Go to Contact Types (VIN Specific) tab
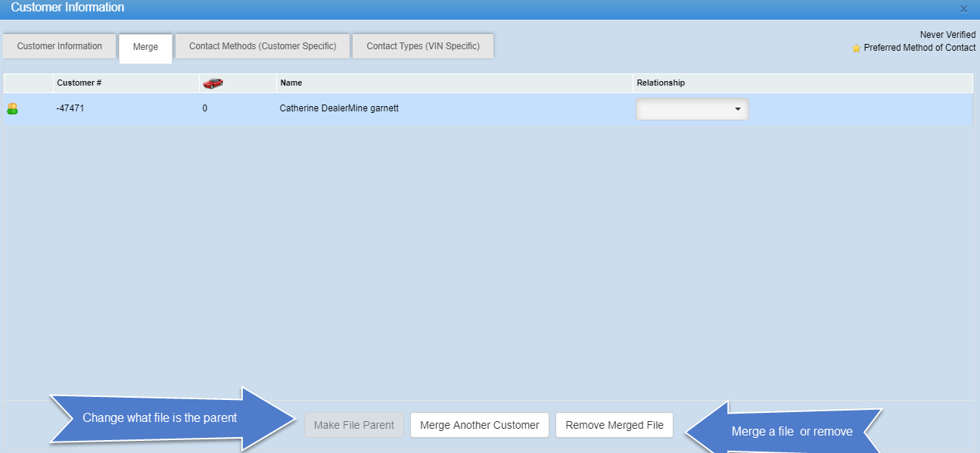 [x=422, y=46]
